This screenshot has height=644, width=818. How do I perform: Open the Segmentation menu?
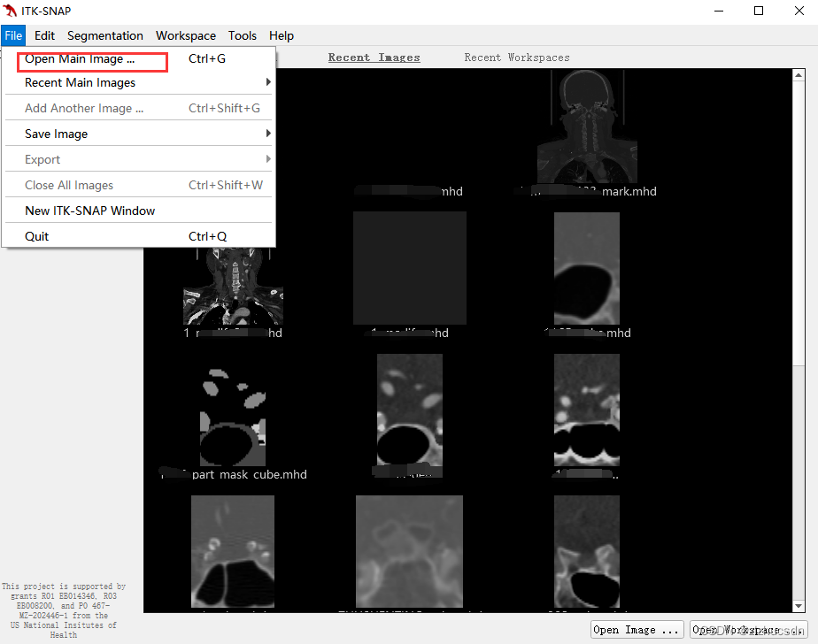(x=104, y=35)
